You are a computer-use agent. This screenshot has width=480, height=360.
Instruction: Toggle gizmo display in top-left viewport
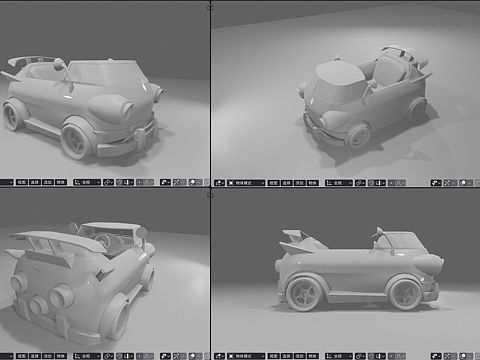176,182
